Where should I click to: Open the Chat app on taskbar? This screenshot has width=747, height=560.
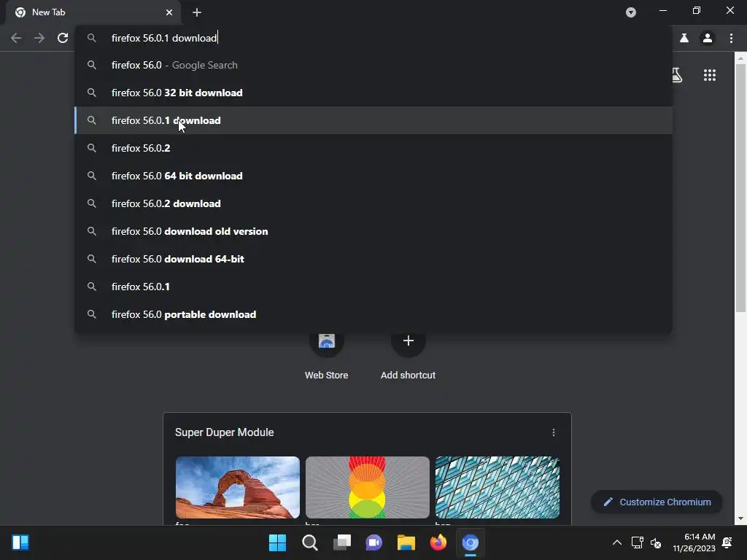[374, 542]
